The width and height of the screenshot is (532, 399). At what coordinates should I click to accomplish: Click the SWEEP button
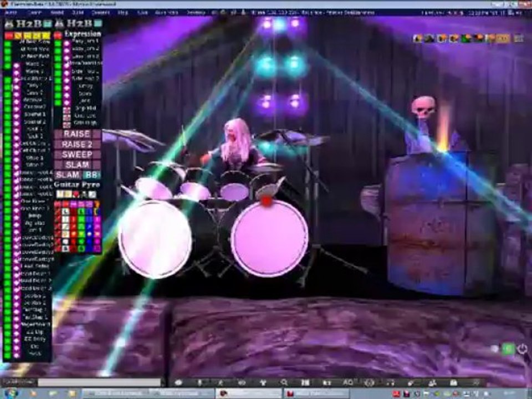pyautogui.click(x=78, y=155)
